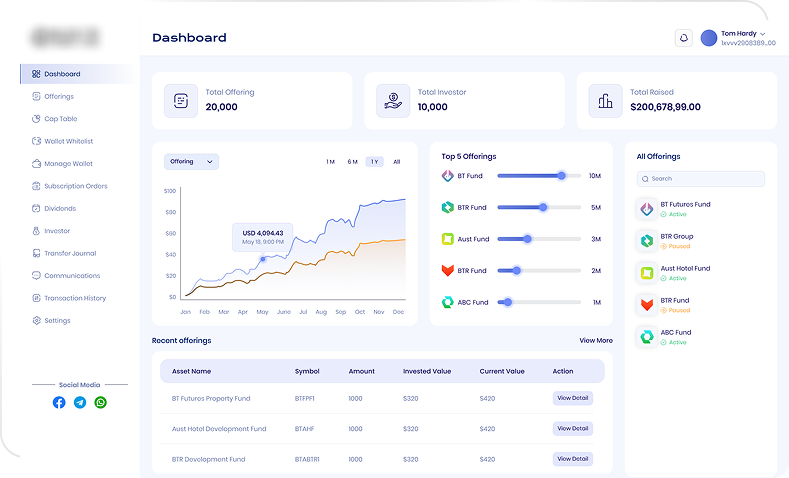
Task: Open Telegram social media icon
Action: 80,402
